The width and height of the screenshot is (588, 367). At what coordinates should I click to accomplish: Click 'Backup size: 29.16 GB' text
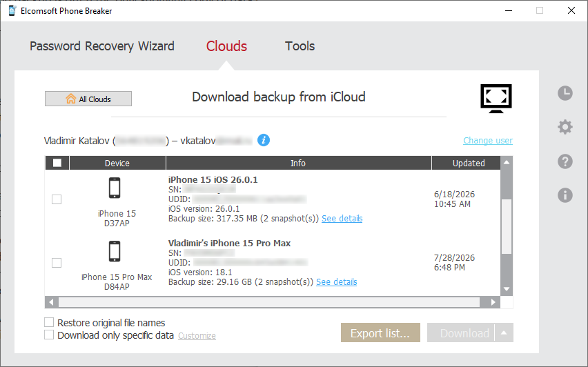(x=210, y=282)
